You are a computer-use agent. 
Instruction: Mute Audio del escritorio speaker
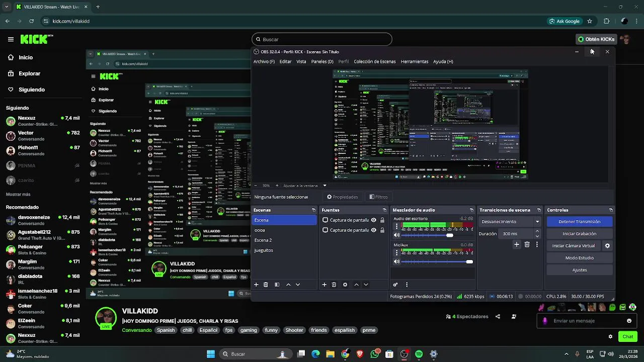click(396, 235)
